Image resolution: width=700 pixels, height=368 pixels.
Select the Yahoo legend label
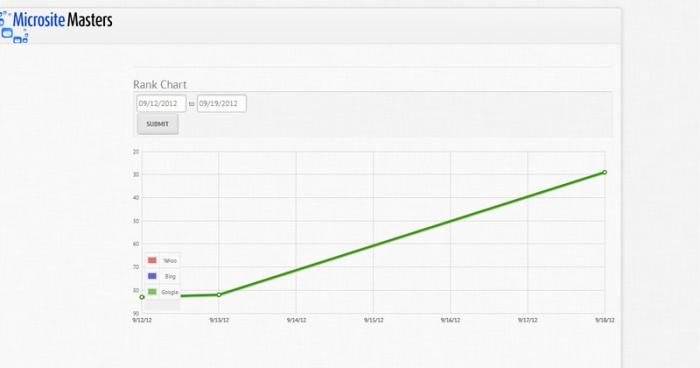(x=170, y=261)
